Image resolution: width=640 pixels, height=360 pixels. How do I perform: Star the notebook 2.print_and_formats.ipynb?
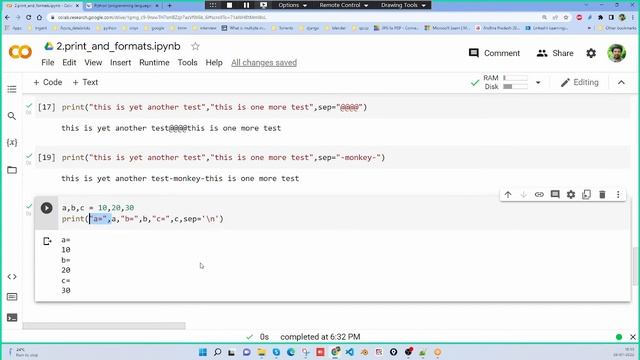coord(195,47)
